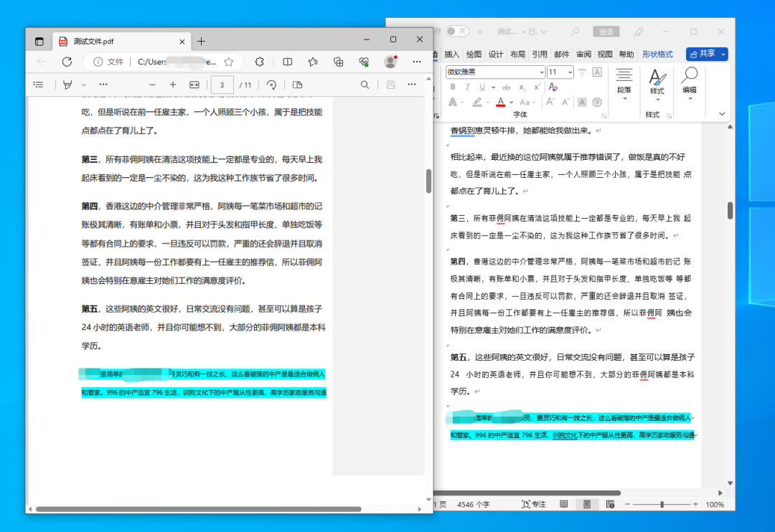This screenshot has height=532, width=775.
Task: Toggle italic formatting in Word
Action: coord(468,86)
